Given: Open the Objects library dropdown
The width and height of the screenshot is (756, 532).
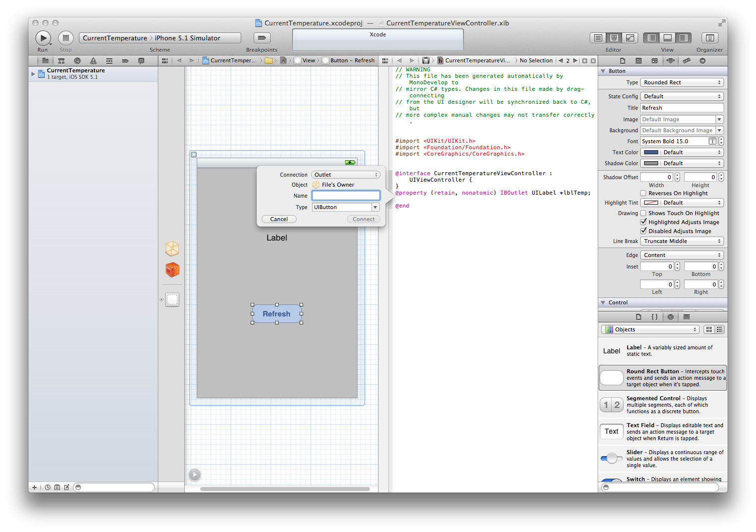Looking at the screenshot, I should click(650, 329).
